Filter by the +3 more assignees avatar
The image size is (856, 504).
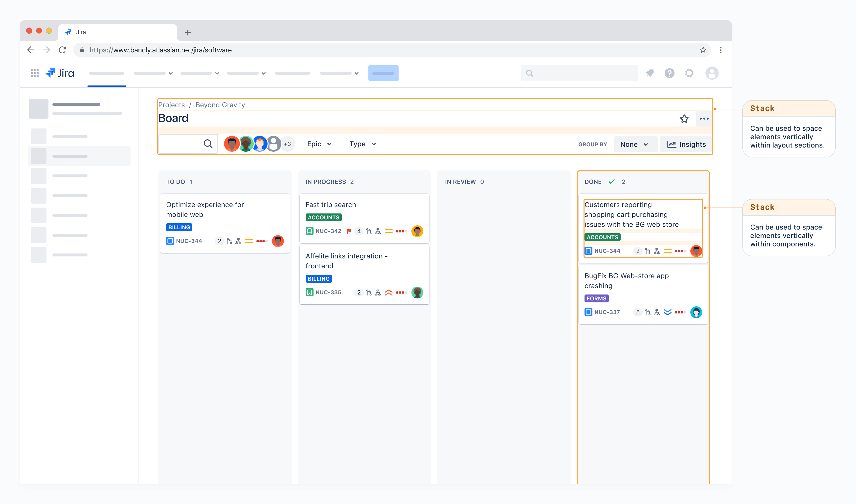click(x=288, y=144)
